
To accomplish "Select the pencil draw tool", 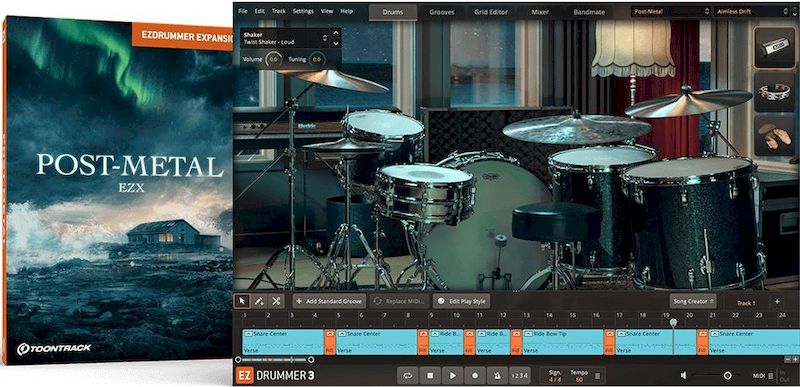I will coord(259,301).
